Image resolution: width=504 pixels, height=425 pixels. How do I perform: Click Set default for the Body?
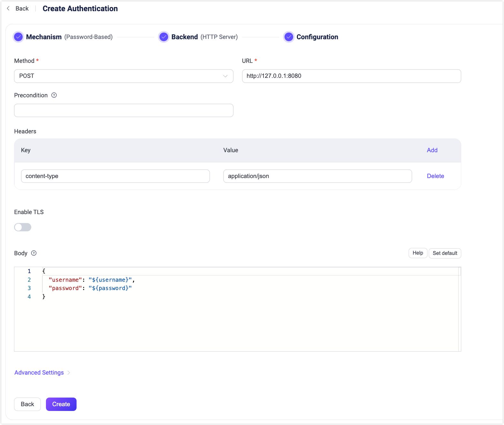[x=445, y=253]
